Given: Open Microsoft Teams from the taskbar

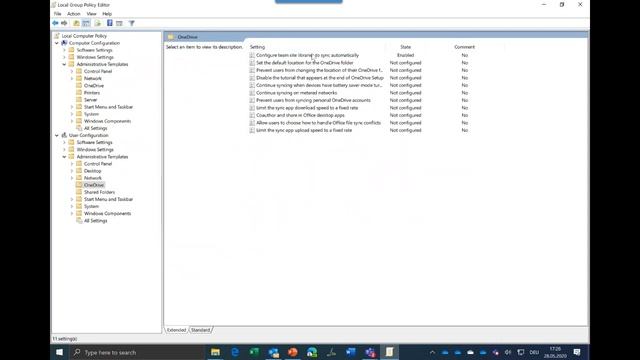Looking at the screenshot, I should click(x=370, y=352).
